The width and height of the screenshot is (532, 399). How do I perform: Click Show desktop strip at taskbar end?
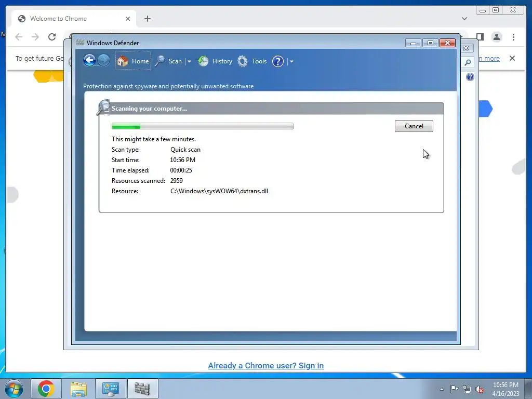click(x=529, y=389)
